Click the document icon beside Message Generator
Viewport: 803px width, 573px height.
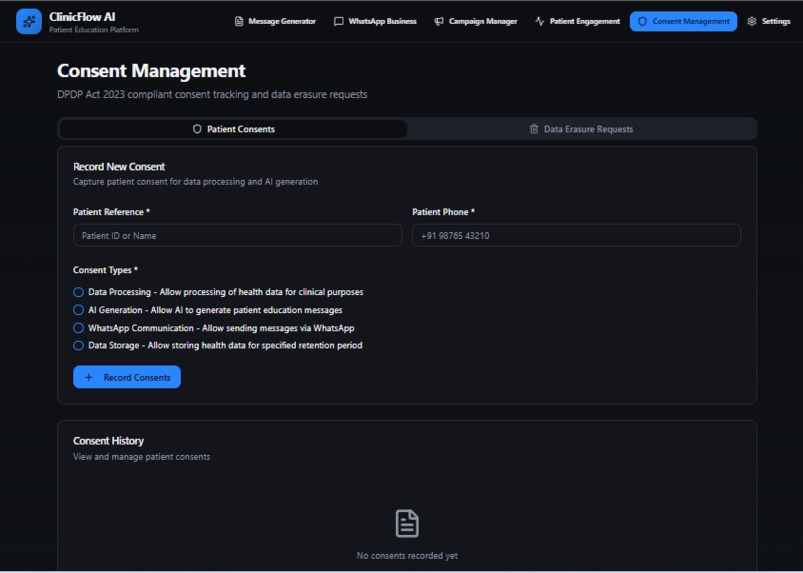click(239, 22)
